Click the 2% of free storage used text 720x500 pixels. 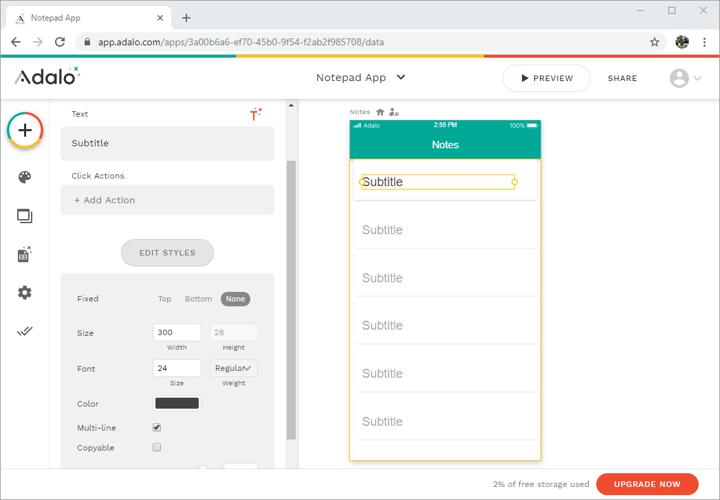[541, 484]
